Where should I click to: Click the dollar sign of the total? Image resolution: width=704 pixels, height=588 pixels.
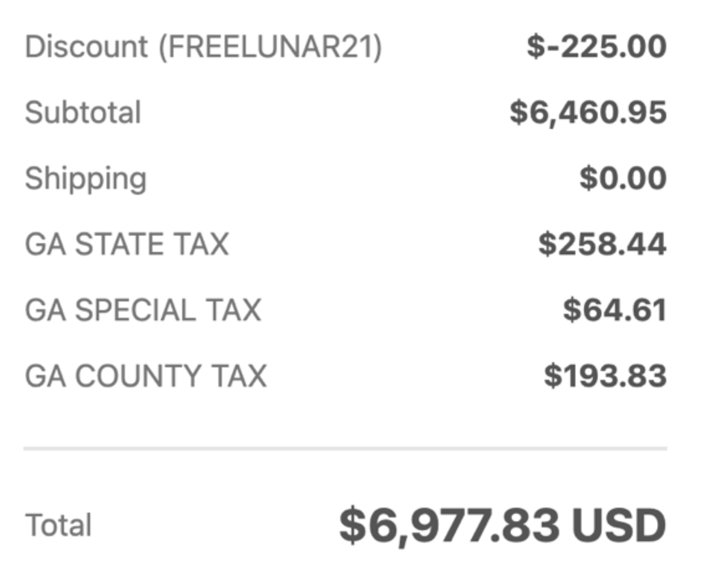tap(352, 526)
